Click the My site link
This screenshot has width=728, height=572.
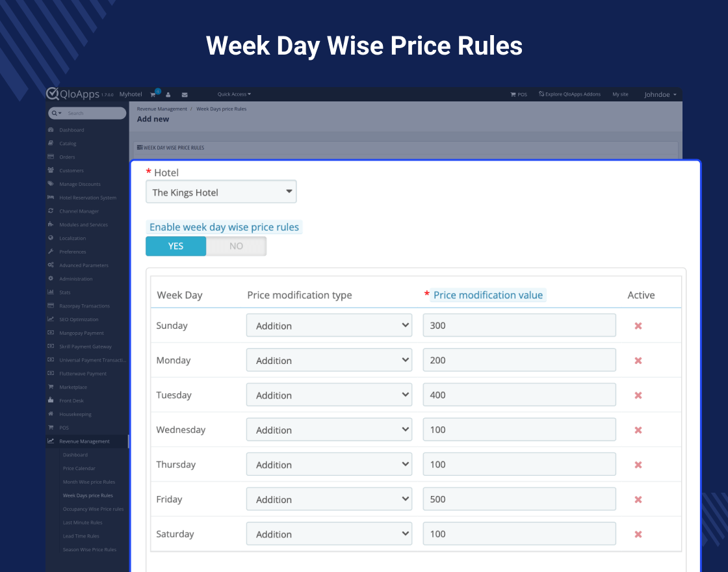click(x=620, y=95)
